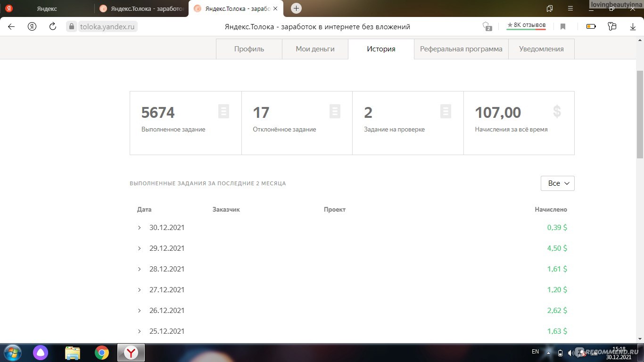644x362 pixels.
Task: Expand the 26.12.2021 row chevron
Action: [140, 311]
